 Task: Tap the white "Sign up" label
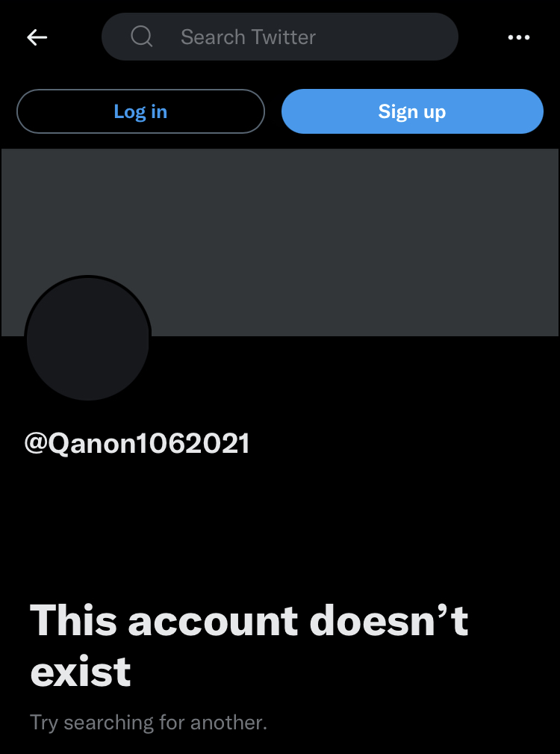click(412, 111)
